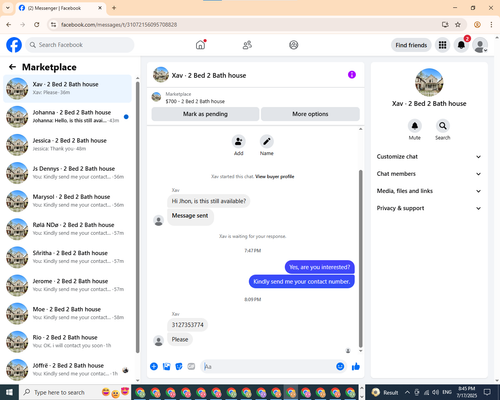This screenshot has height=400, width=500.
Task: Attach a photo in the composer
Action: click(166, 367)
